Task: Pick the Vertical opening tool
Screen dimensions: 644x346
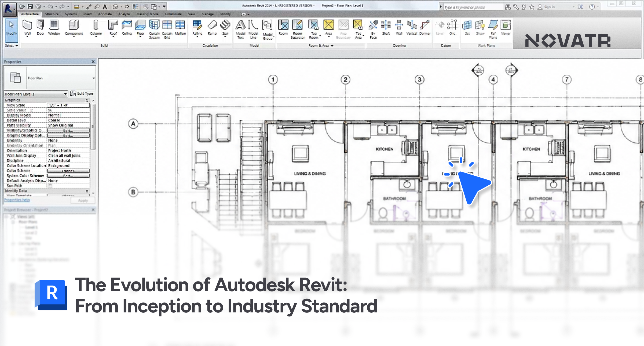Action: tap(412, 28)
